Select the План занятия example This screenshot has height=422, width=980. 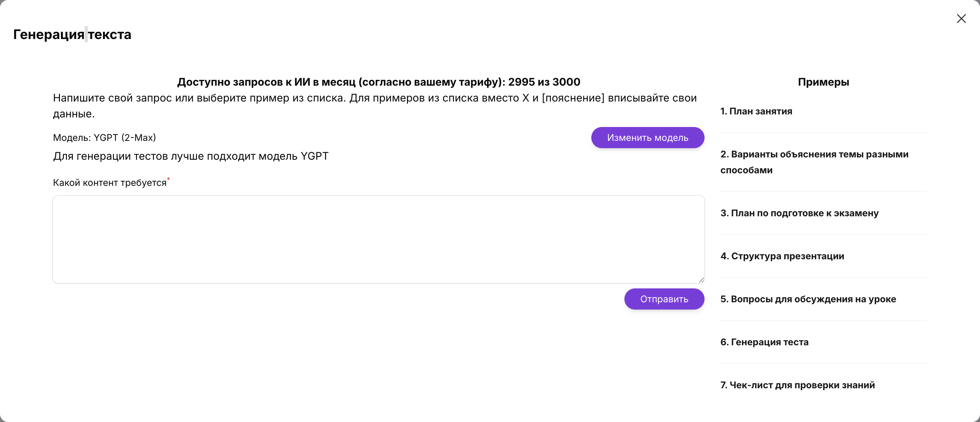coord(756,111)
